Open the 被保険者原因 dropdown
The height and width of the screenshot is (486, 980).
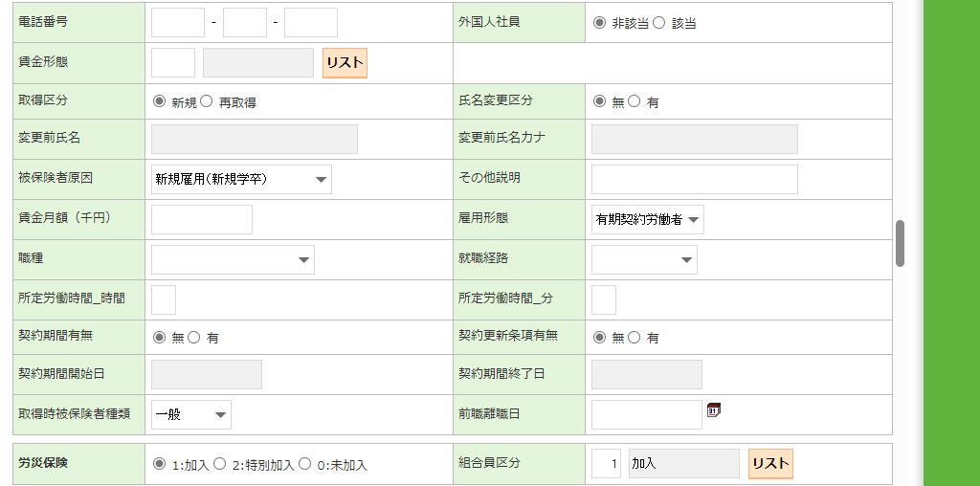(x=241, y=179)
